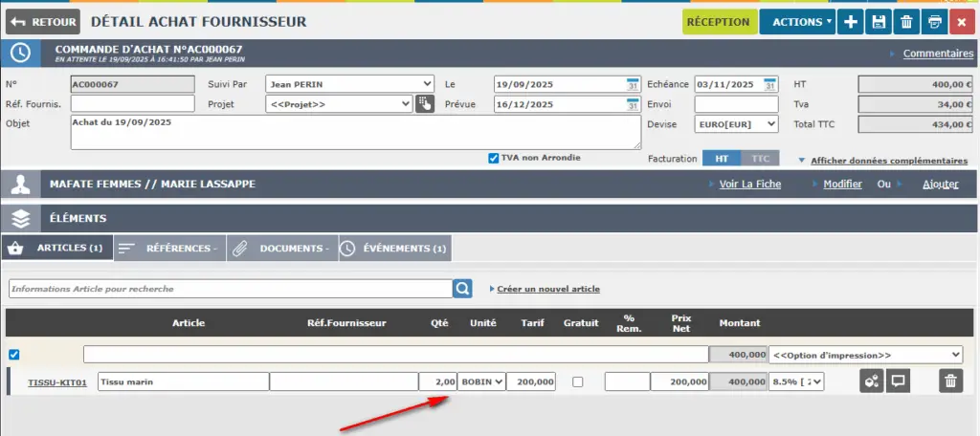
Task: Click the article search magnifier icon
Action: (x=463, y=288)
